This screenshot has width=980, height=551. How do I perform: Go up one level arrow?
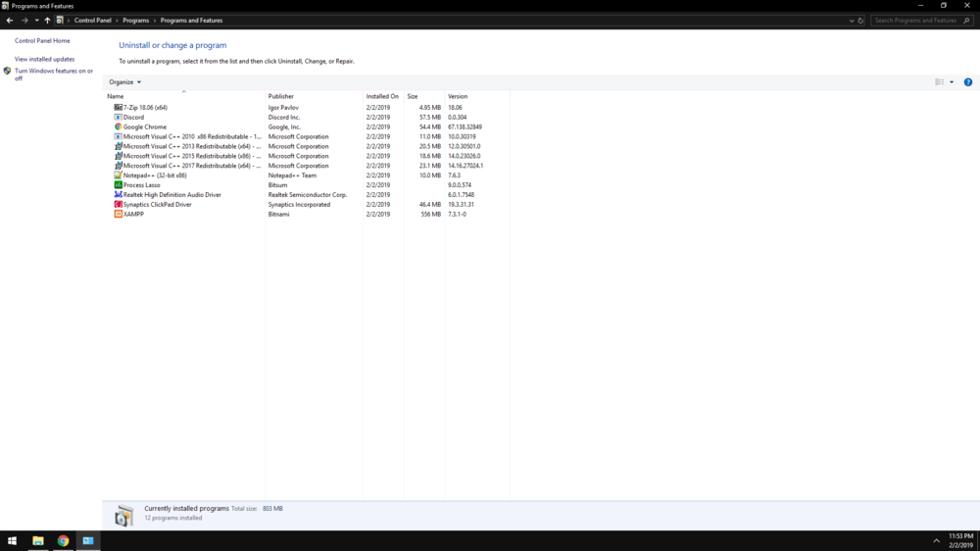coord(47,20)
